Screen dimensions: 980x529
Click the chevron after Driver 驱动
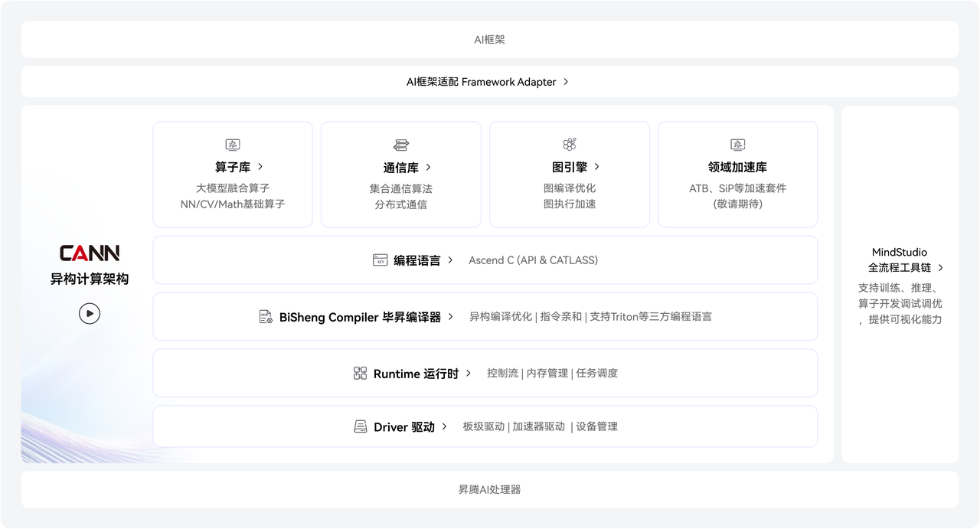tap(444, 426)
